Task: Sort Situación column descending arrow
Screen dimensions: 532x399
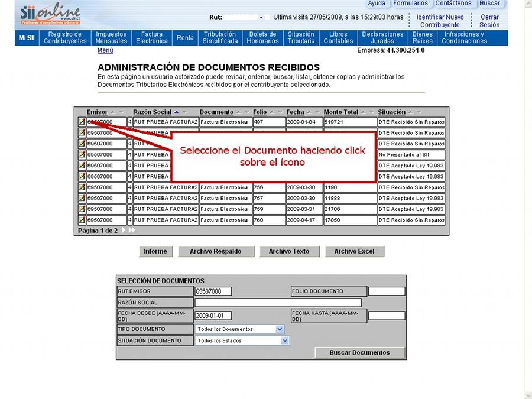Action: [x=419, y=112]
